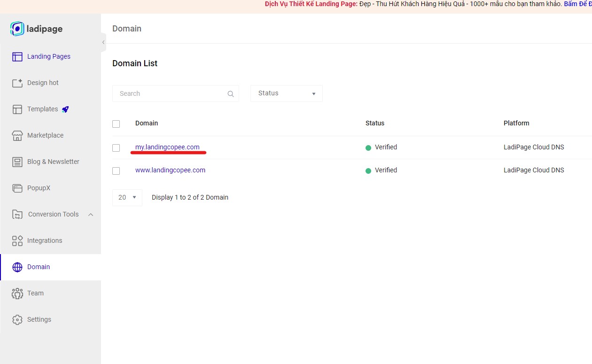Image resolution: width=592 pixels, height=364 pixels.
Task: Click the Marketplace store icon
Action: tap(17, 136)
